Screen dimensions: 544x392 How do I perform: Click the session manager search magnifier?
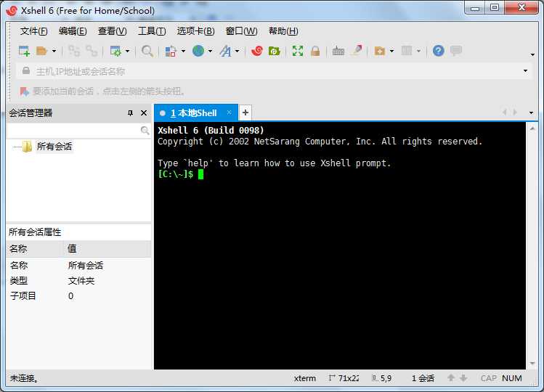tap(145, 131)
